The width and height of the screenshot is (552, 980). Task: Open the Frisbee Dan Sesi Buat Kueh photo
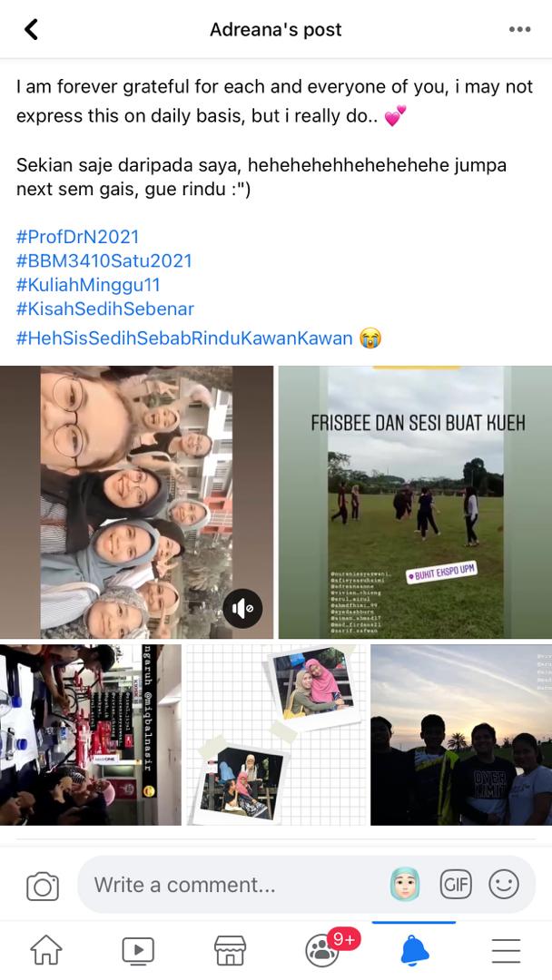pos(415,502)
